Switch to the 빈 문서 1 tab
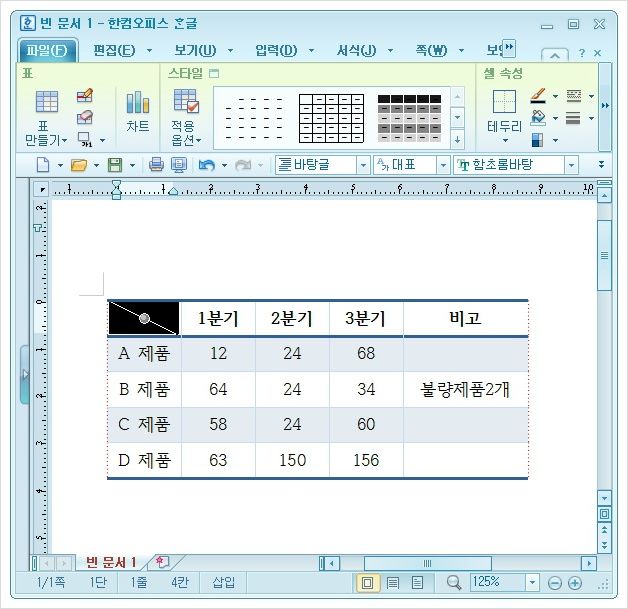 (x=111, y=562)
